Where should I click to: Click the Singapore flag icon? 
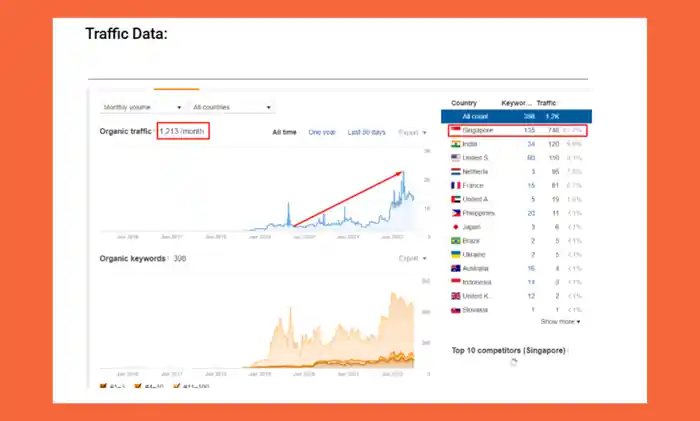point(455,130)
